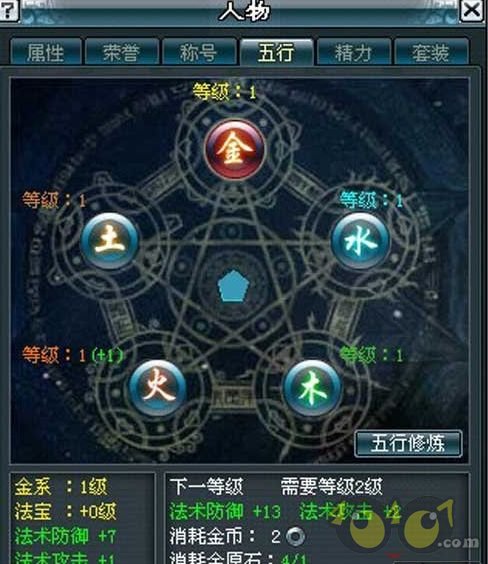
Task: Open help with the question mark icon
Action: [9, 10]
